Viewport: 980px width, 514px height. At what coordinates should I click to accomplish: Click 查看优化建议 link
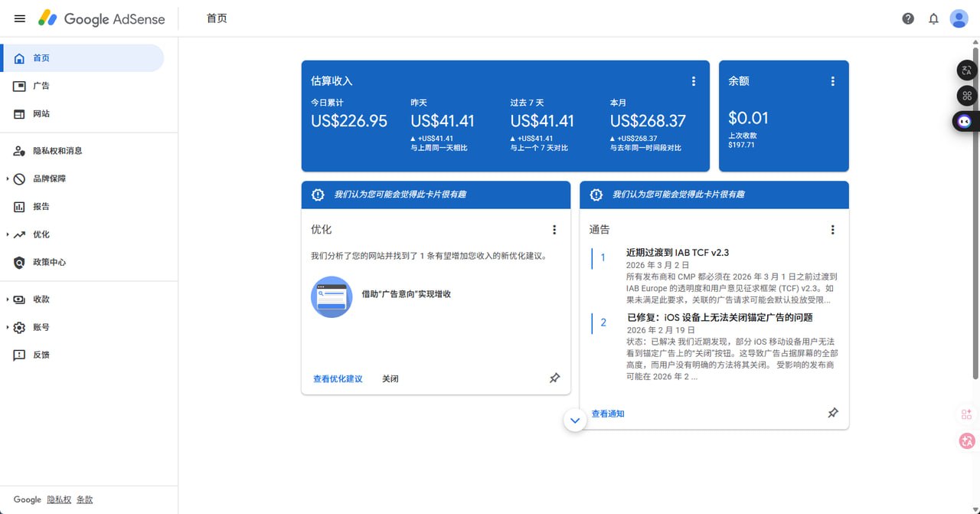coord(338,379)
